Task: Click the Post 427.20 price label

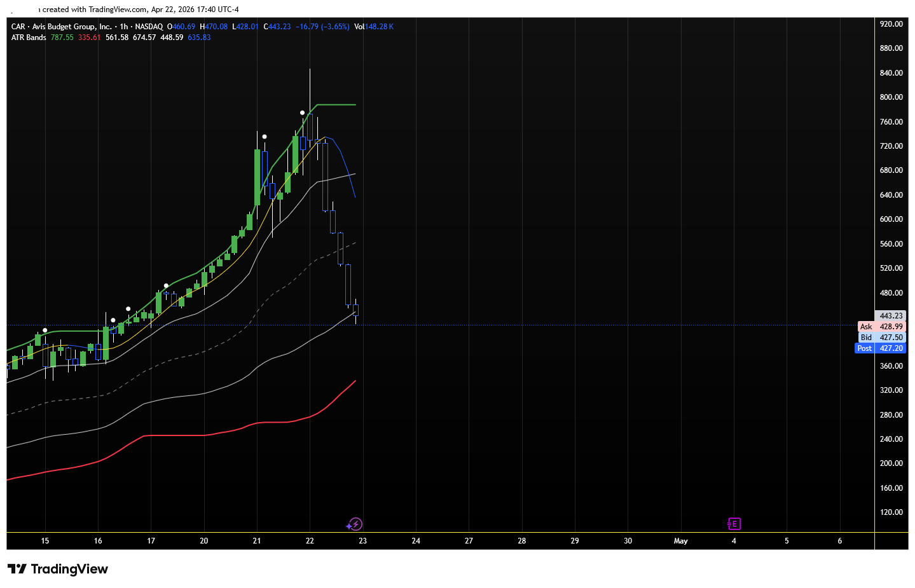Action: point(880,348)
